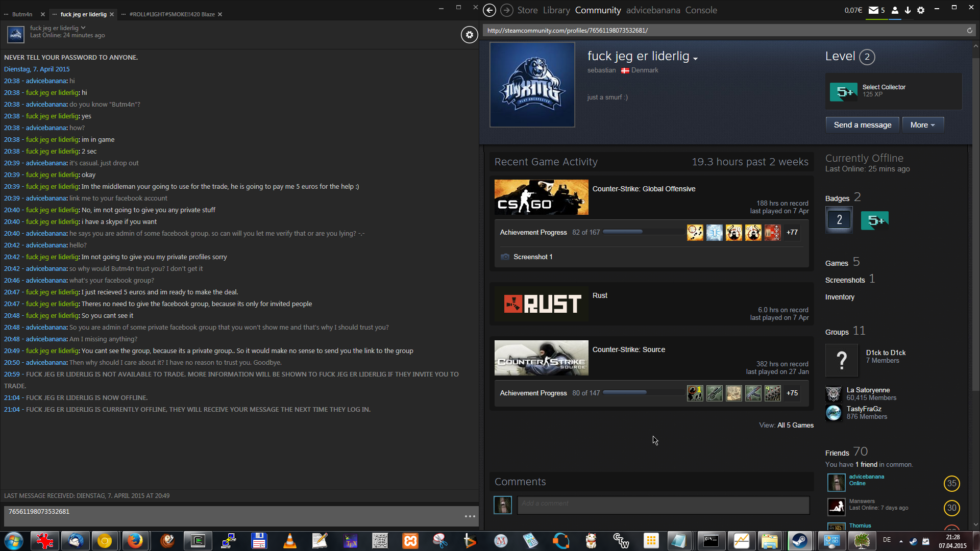This screenshot has height=551, width=980.
Task: Click the chat settings gear icon
Action: pos(469,35)
